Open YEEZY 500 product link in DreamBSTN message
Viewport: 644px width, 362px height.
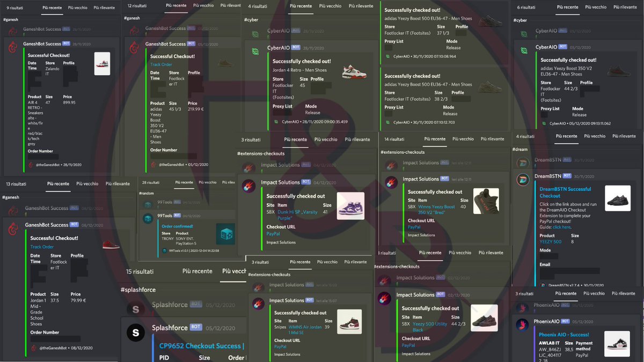click(x=551, y=241)
